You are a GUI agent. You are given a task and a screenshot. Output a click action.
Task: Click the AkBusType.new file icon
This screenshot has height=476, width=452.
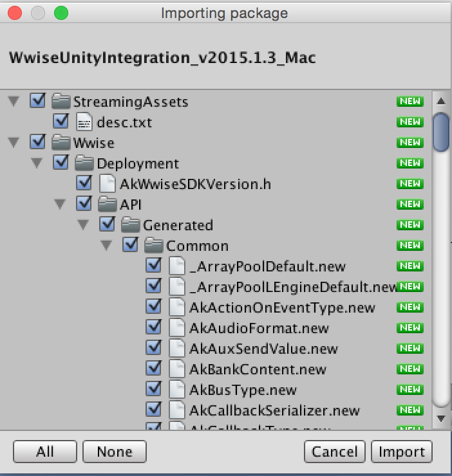176,390
